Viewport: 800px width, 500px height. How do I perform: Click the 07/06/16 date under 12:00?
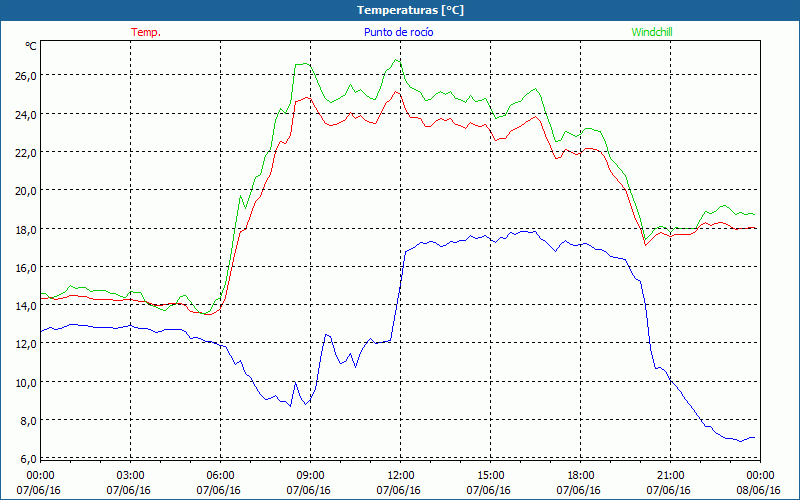398,490
